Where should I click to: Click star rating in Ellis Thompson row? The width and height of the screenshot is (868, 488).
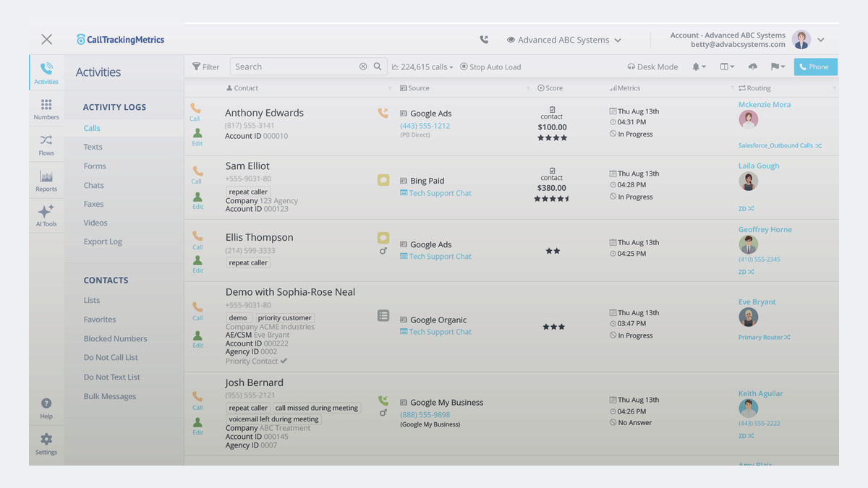pos(553,251)
